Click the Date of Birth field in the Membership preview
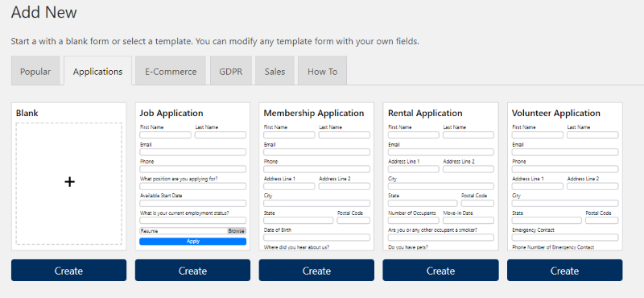 [316, 238]
